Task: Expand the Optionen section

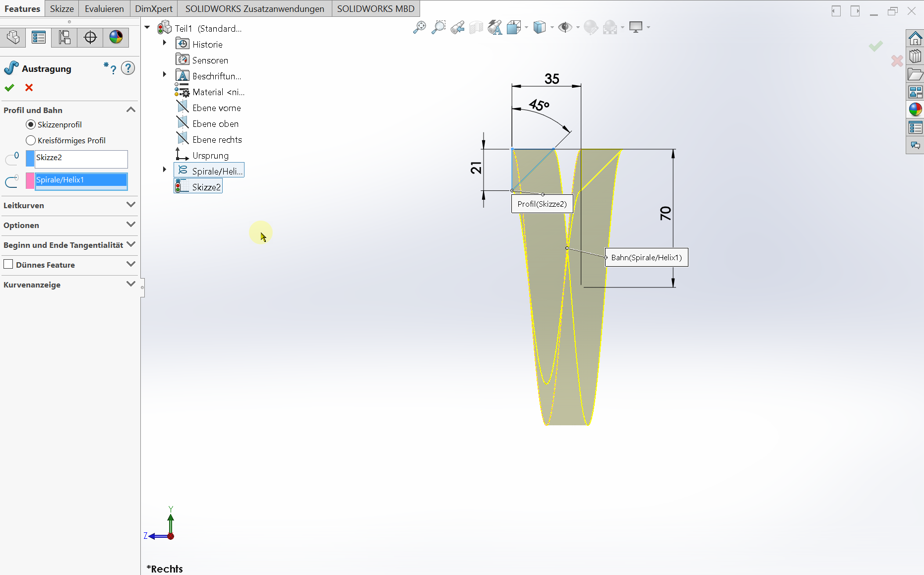Action: pos(131,225)
